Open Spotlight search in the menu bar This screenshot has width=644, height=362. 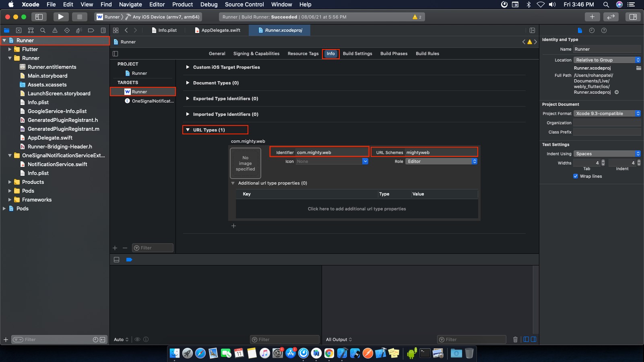click(606, 4)
